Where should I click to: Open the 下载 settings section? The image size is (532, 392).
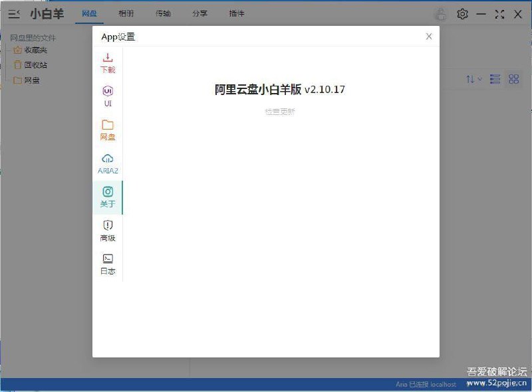click(108, 63)
